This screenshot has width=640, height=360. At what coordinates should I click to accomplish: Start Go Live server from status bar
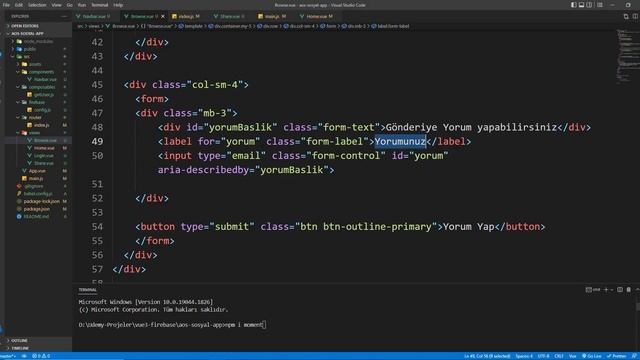pyautogui.click(x=591, y=356)
